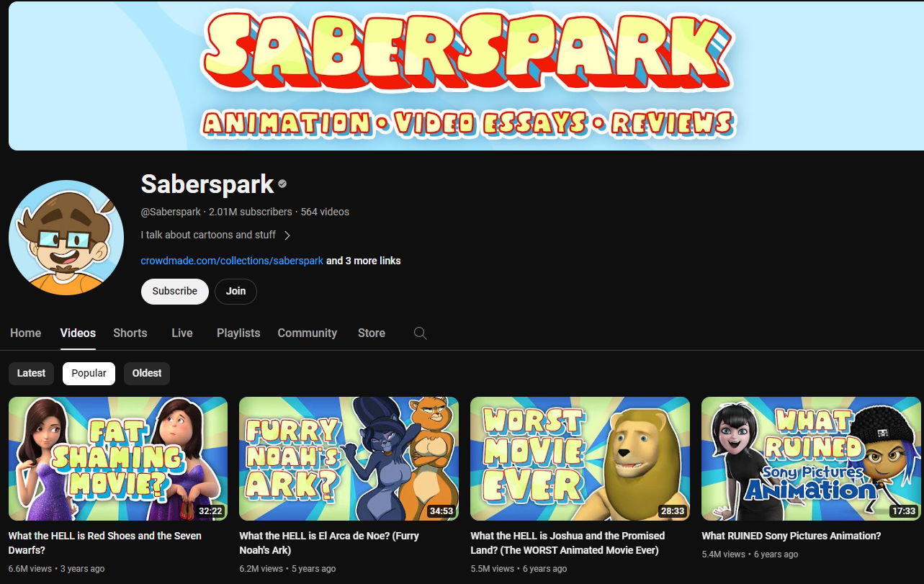Show the "and 3 more links" list
The image size is (924, 584).
click(364, 261)
